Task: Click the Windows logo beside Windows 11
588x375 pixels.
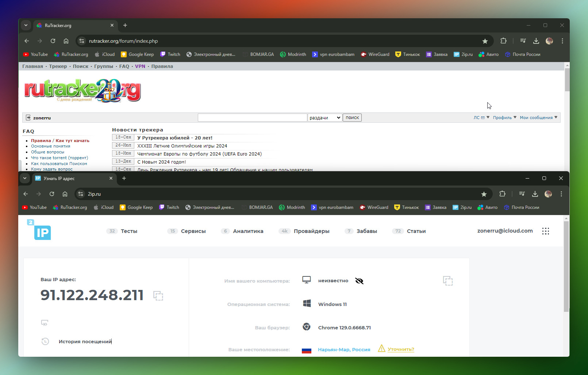Action: pyautogui.click(x=307, y=303)
